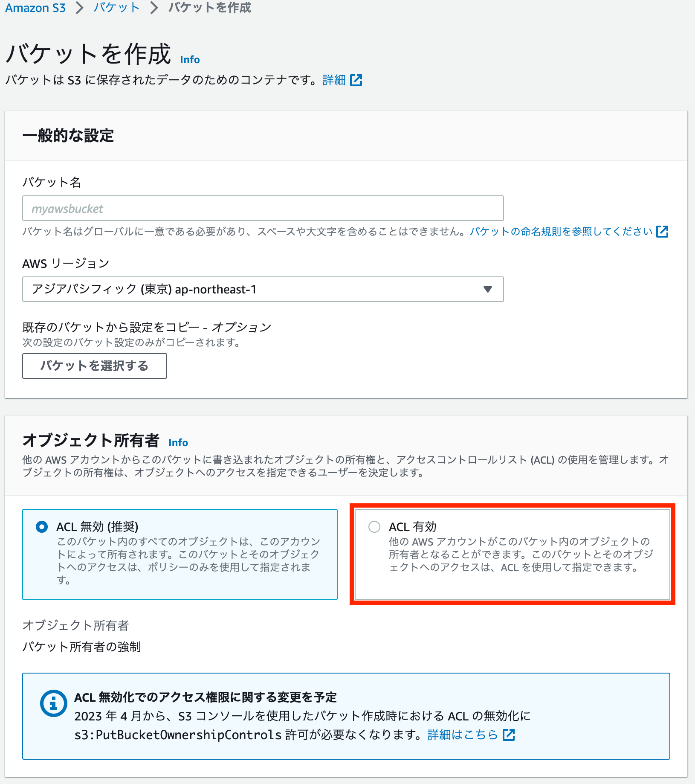This screenshot has height=784, width=695.
Task: Select the ACL 有効 radio button
Action: 374,527
